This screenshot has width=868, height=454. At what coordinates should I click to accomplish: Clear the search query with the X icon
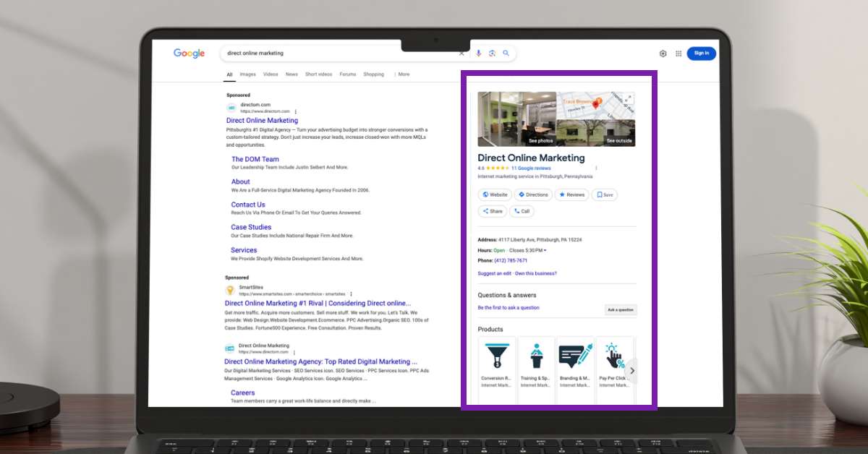[461, 53]
